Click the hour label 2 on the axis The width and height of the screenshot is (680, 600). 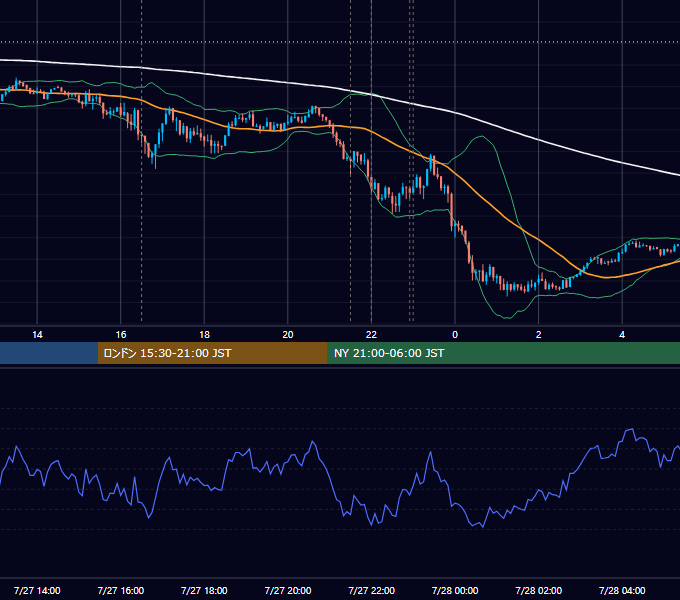pos(539,335)
